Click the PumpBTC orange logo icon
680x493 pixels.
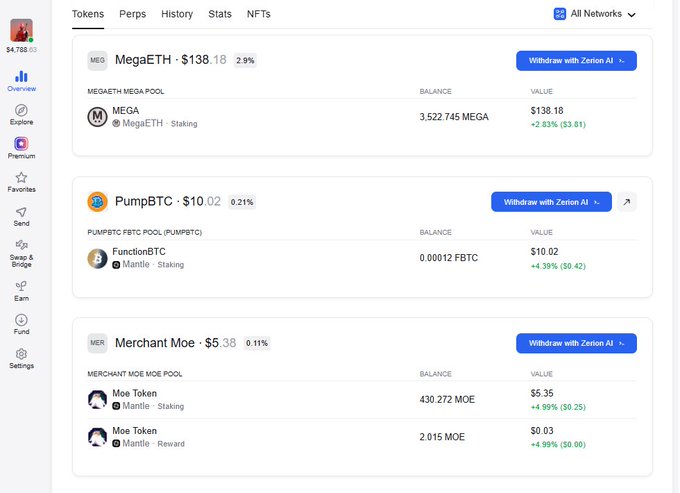coord(97,202)
